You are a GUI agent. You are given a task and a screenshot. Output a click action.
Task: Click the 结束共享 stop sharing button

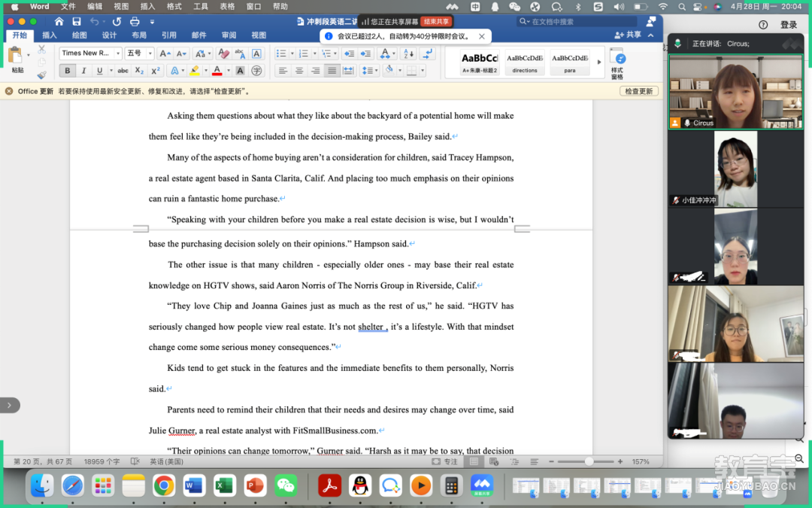[x=437, y=22]
